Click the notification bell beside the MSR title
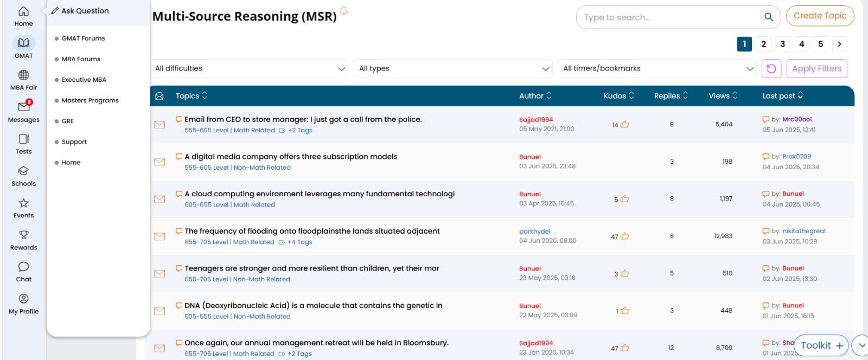The height and width of the screenshot is (360, 868). tap(343, 11)
